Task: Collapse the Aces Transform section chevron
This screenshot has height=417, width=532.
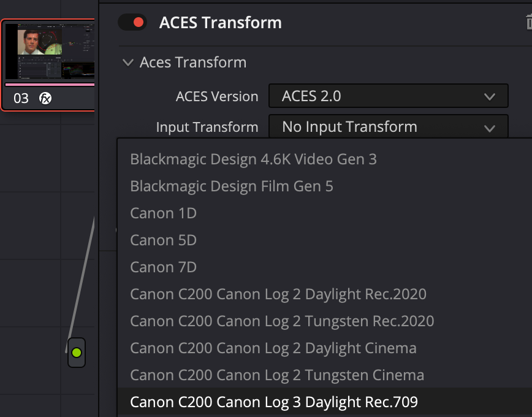Action: click(x=128, y=63)
